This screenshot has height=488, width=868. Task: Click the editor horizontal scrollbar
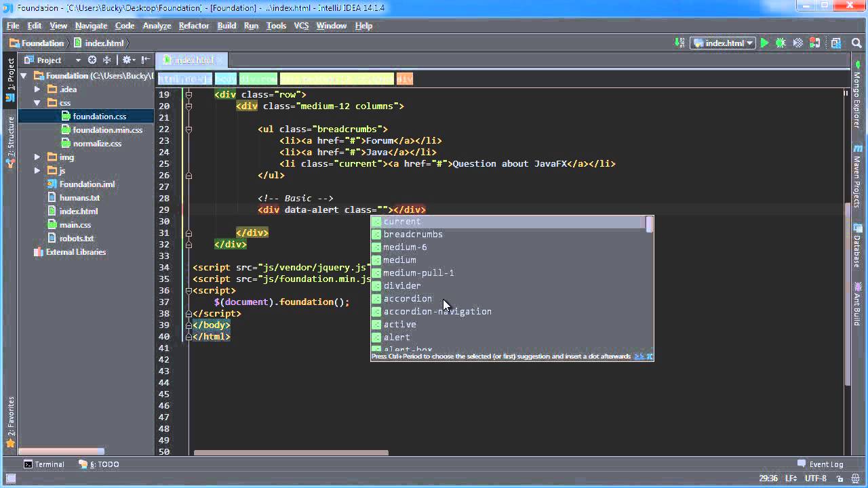pyautogui.click(x=291, y=453)
